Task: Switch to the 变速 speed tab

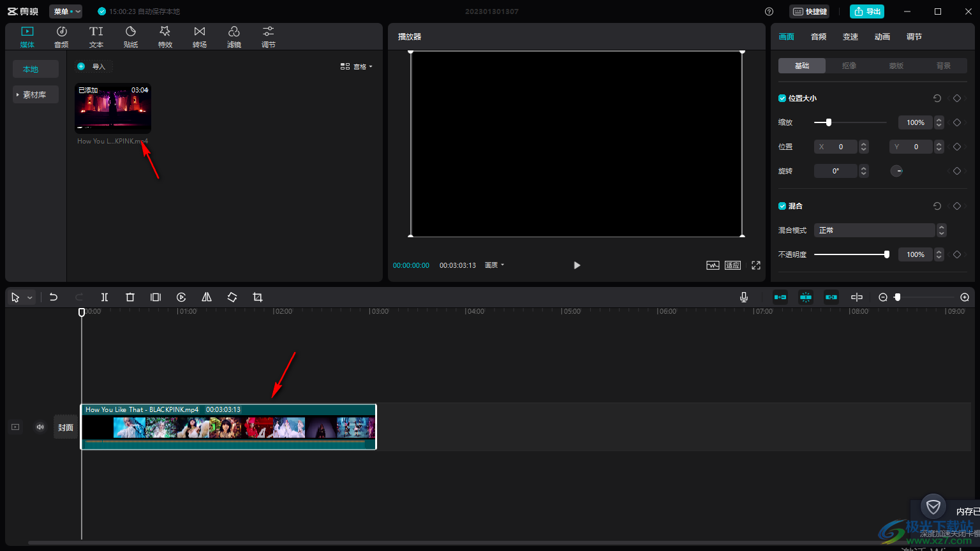Action: point(850,37)
